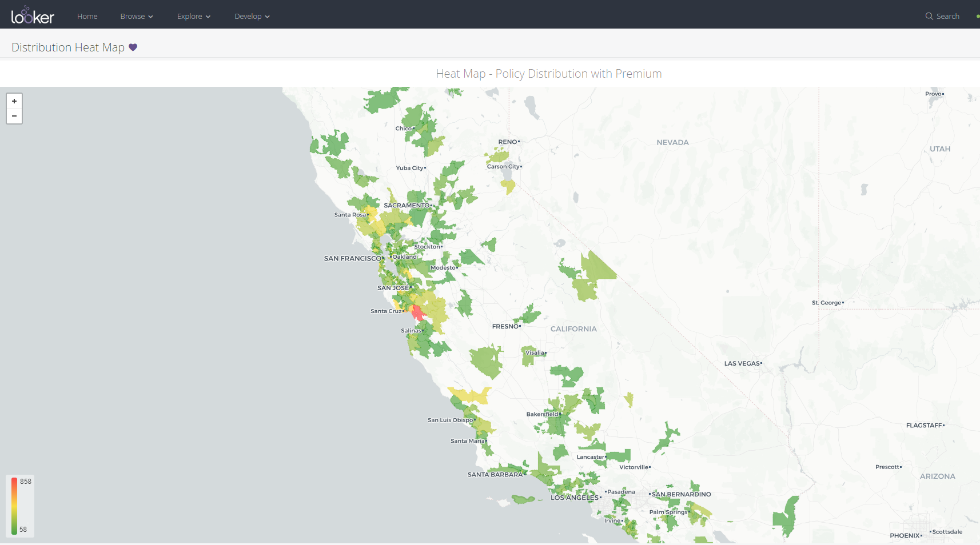The height and width of the screenshot is (545, 980).
Task: Click the heat map color legend gradient
Action: coord(14,506)
